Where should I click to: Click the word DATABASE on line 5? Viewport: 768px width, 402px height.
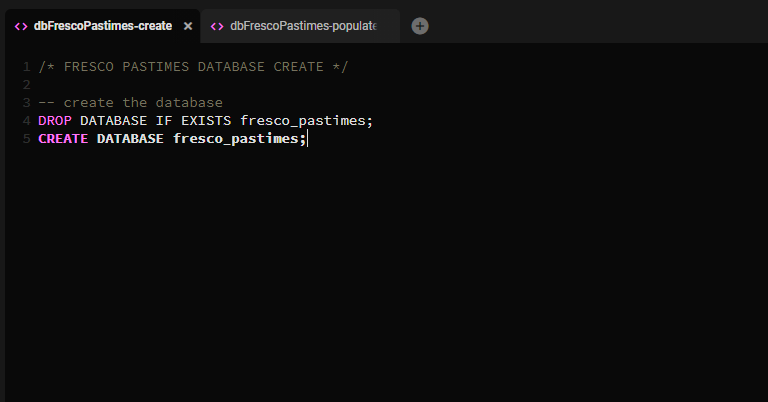(130, 139)
